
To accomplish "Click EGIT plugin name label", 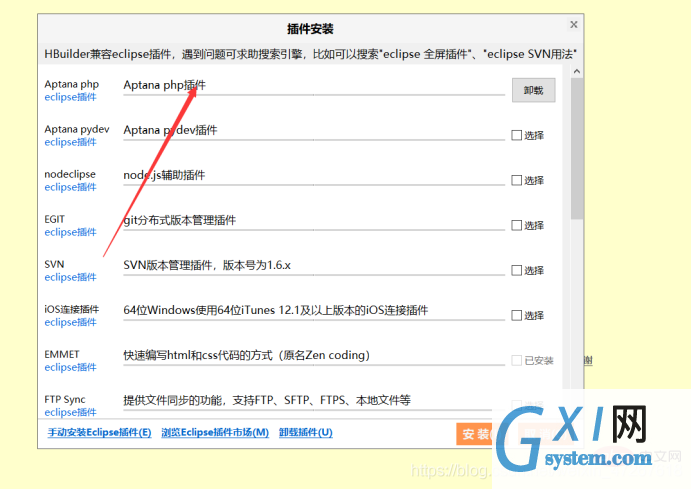I will click(x=54, y=219).
